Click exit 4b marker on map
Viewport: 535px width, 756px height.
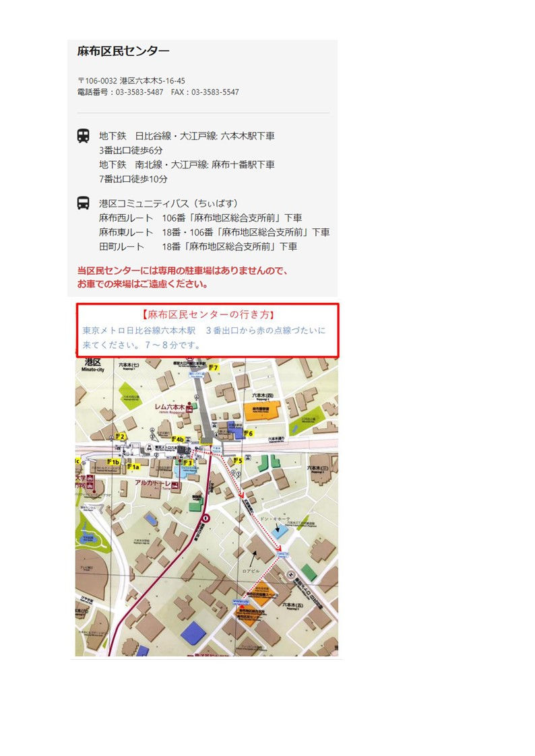[177, 439]
